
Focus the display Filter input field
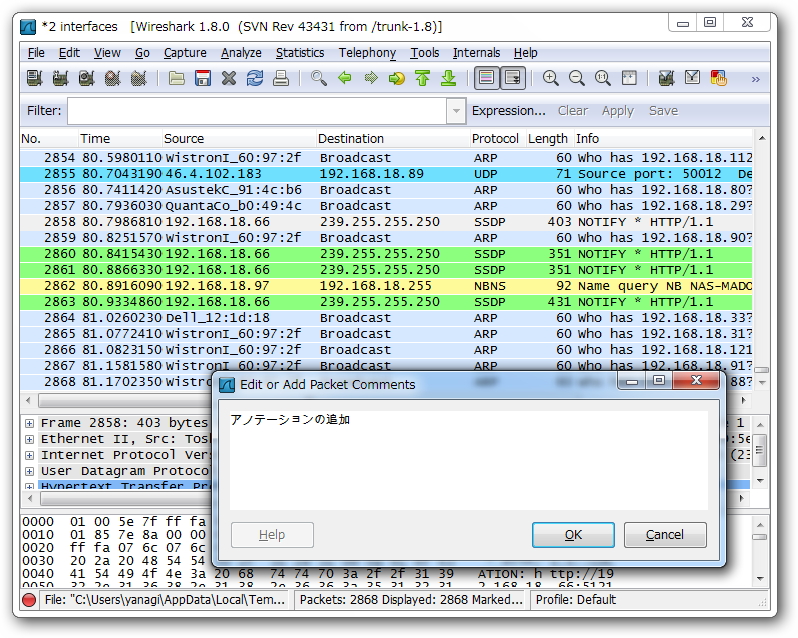point(258,110)
